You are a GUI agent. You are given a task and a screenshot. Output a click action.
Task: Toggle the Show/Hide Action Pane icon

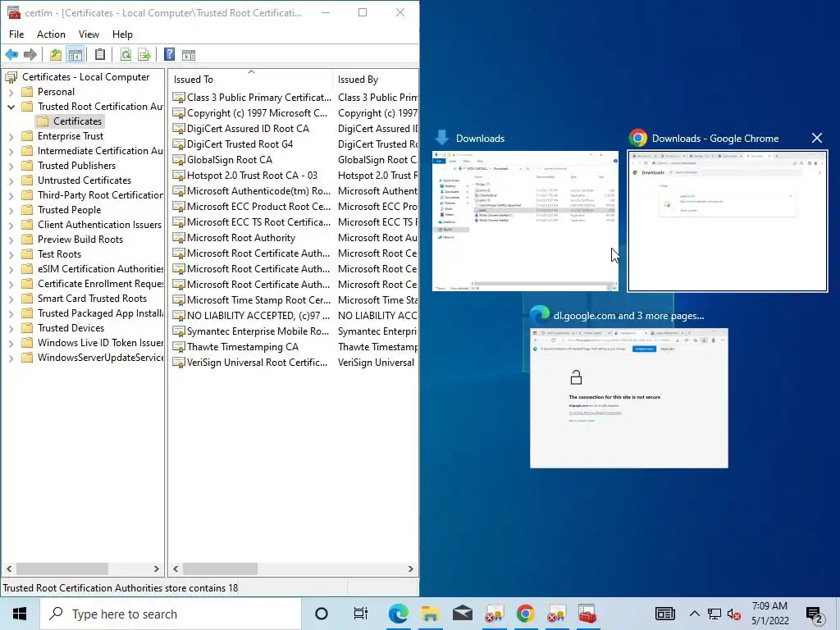(x=189, y=55)
